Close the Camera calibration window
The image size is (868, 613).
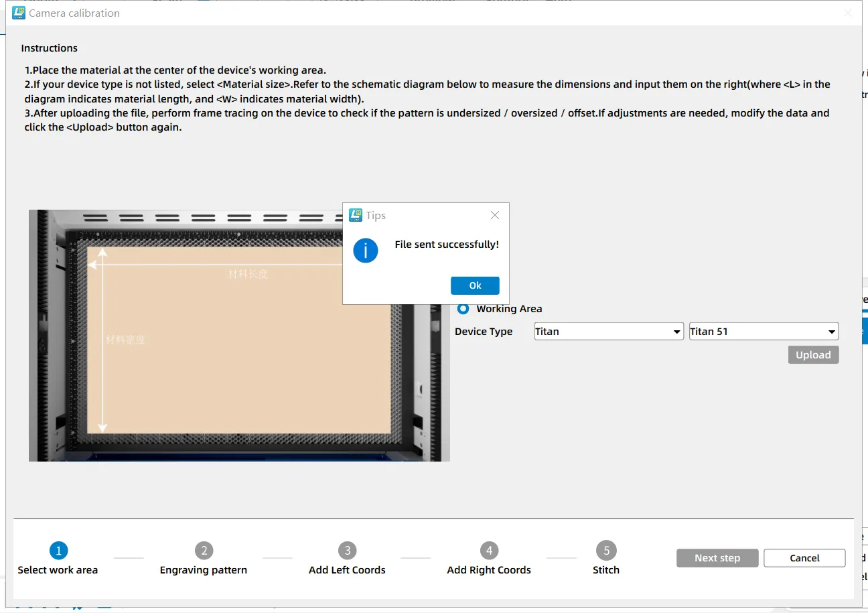(848, 13)
